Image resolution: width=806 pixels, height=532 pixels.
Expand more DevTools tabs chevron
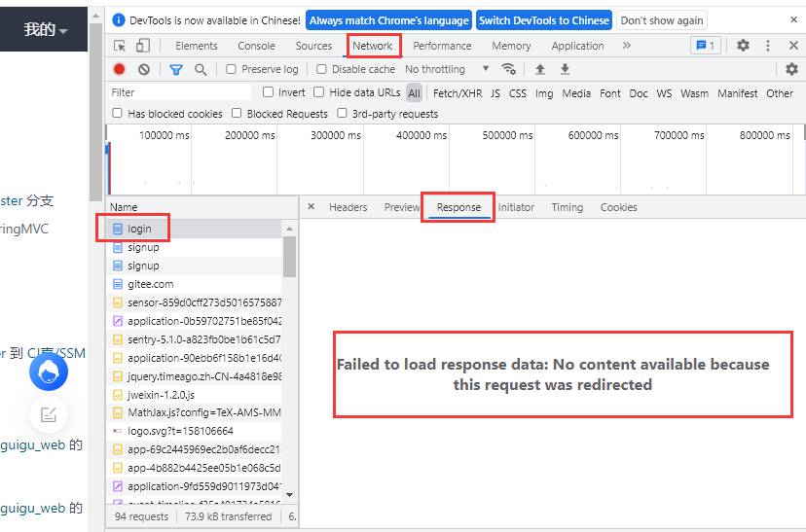click(627, 45)
